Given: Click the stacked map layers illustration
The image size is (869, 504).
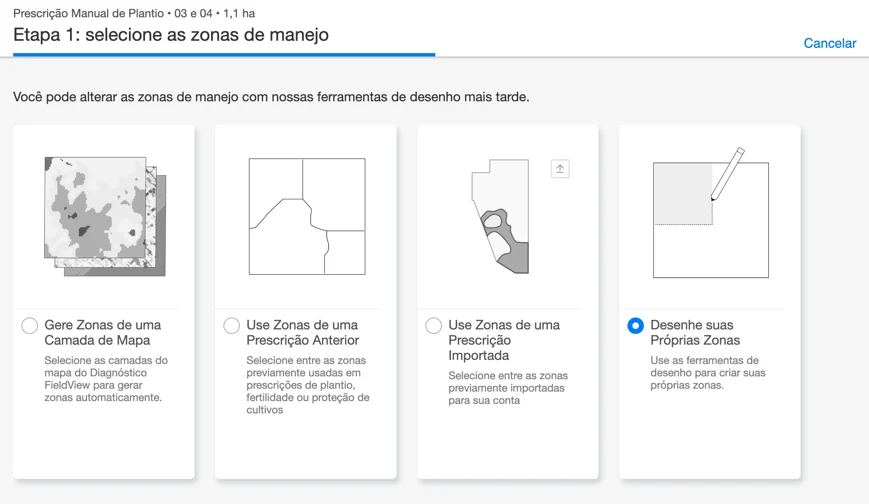Looking at the screenshot, I should (104, 216).
